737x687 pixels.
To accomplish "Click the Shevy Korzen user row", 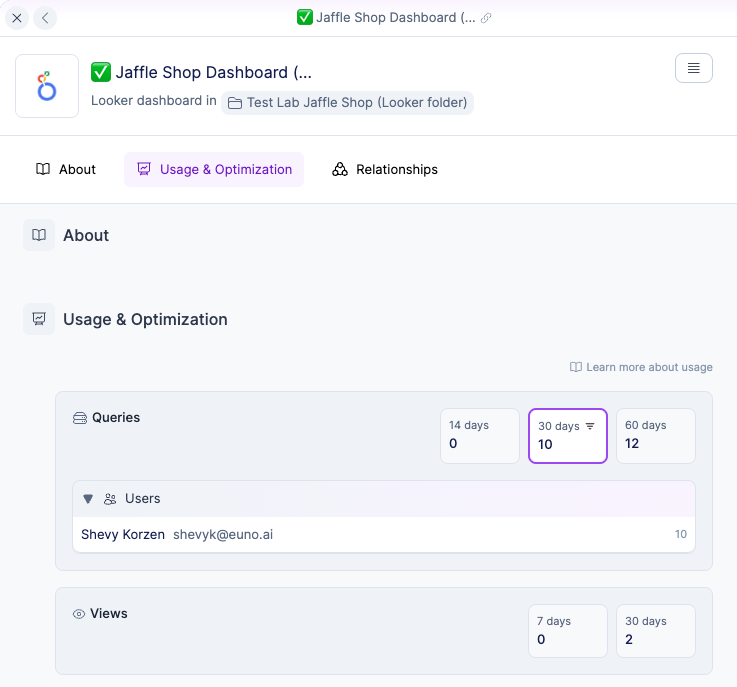I will pyautogui.click(x=383, y=534).
